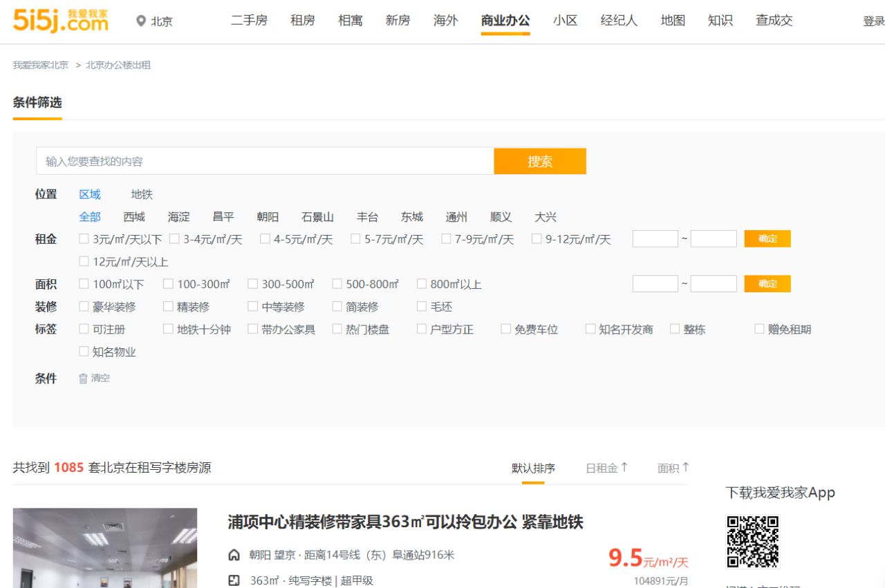Click the orange 搜索 button

tap(540, 161)
